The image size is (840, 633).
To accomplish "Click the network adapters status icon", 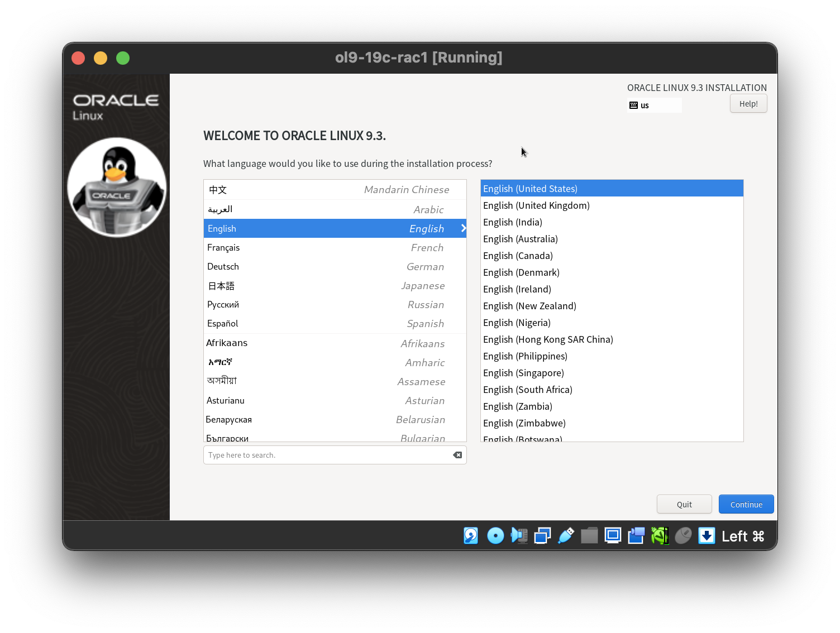I will [542, 536].
